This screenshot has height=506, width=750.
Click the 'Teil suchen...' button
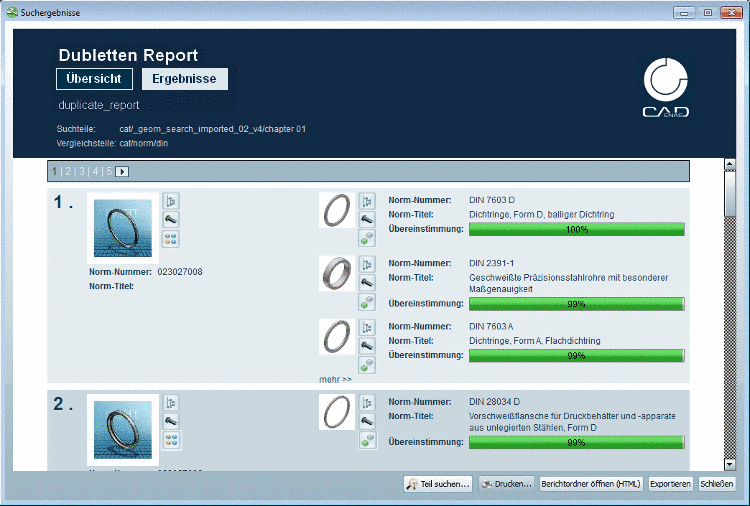pyautogui.click(x=438, y=484)
